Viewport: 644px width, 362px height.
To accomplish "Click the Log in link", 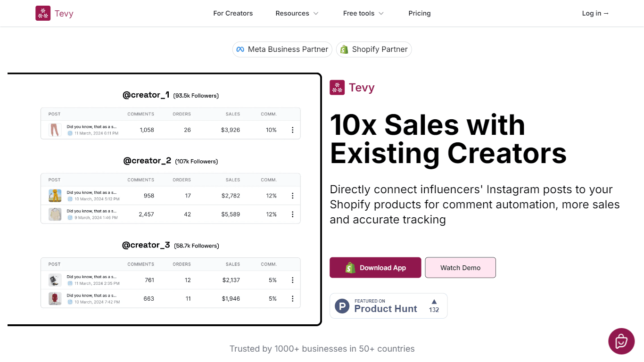I will 595,13.
